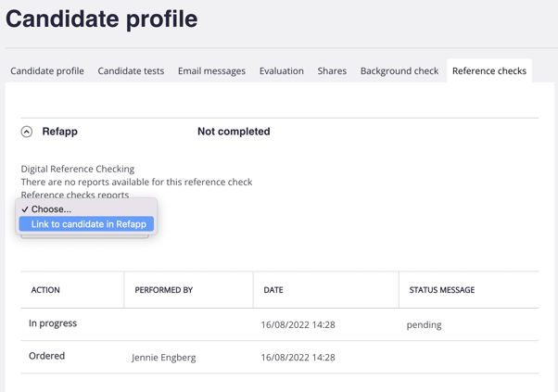Go to the Evaluation tab
558x392 pixels.
(x=282, y=70)
